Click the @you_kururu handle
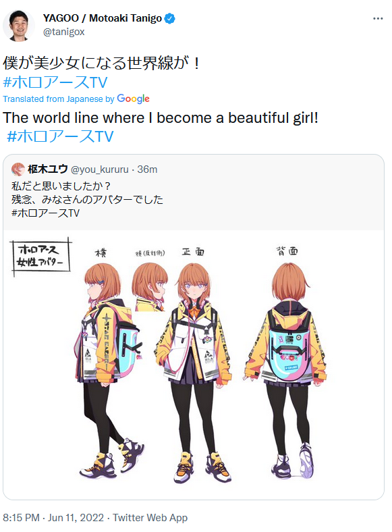The height and width of the screenshot is (532, 392). tap(100, 169)
